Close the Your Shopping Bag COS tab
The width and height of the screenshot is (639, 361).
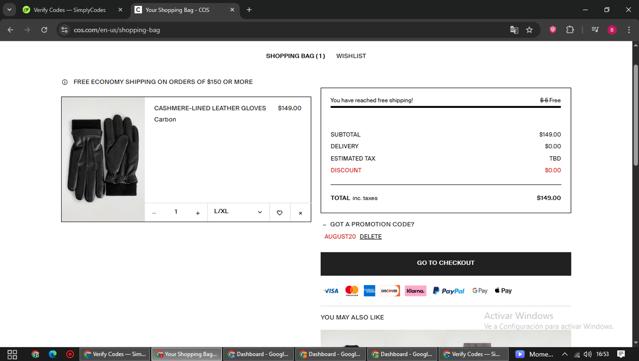tap(232, 10)
